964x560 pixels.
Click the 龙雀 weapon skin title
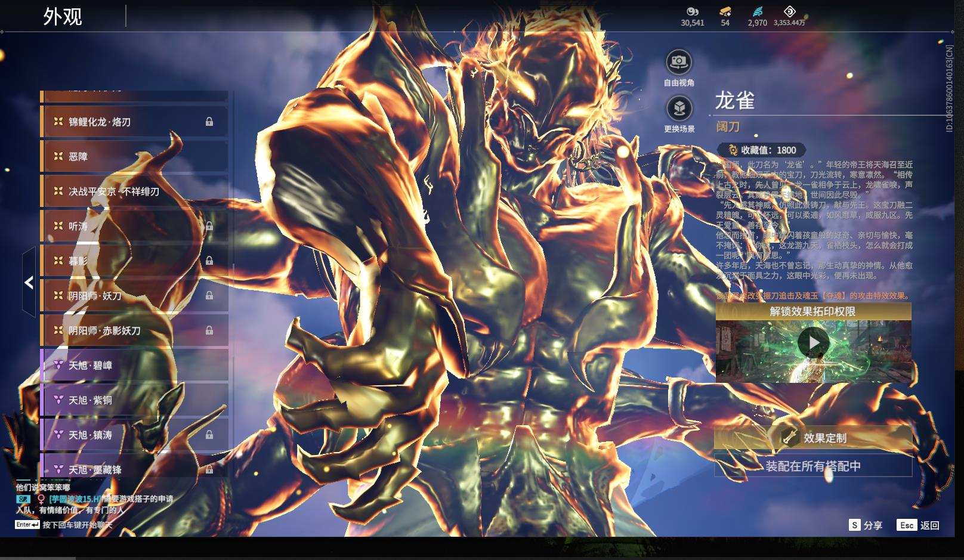[x=735, y=100]
